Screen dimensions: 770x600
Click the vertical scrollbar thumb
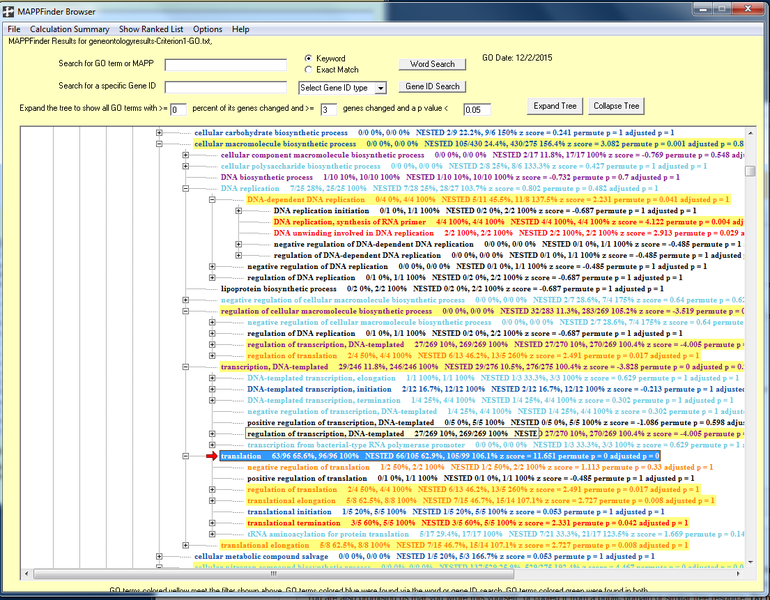750,171
